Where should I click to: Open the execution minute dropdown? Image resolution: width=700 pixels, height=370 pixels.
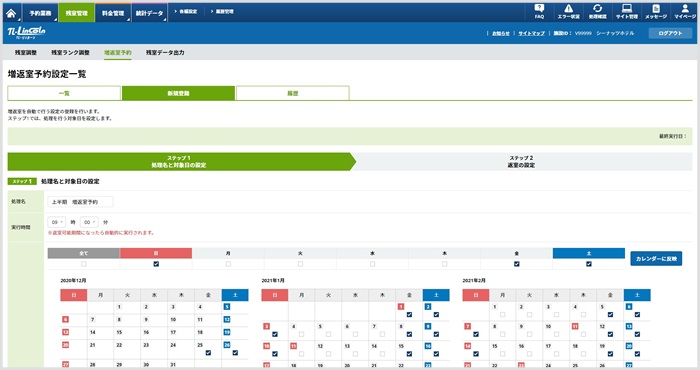pos(89,222)
